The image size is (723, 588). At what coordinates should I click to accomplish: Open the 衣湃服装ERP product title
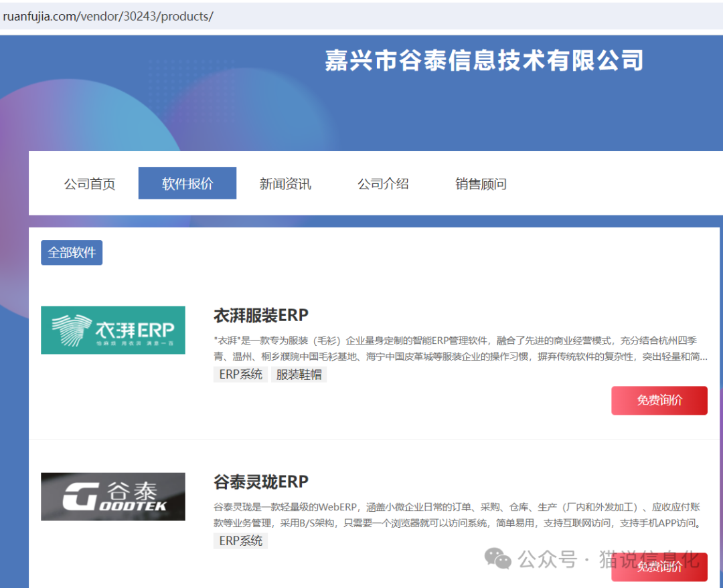coord(261,316)
